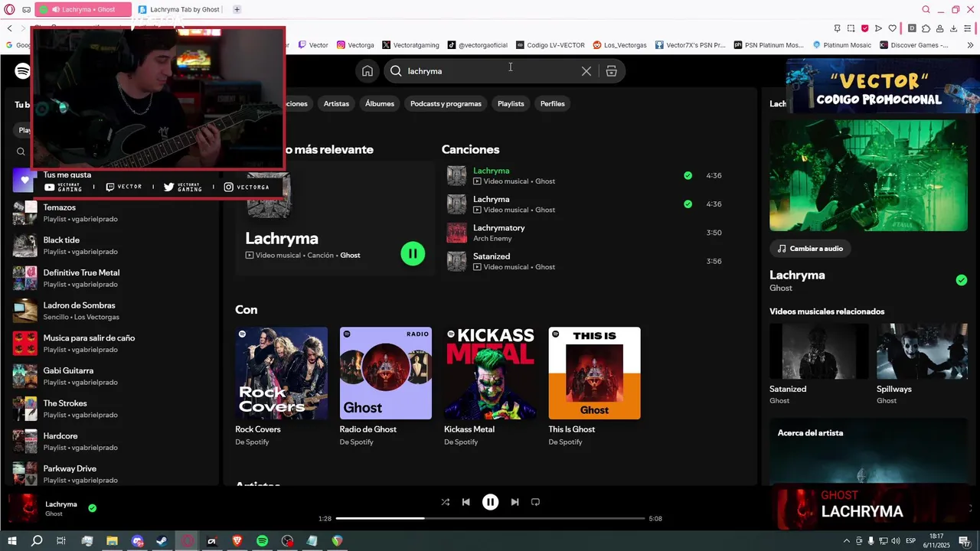The image size is (980, 551).
Task: Open the Rock Covers playlist card
Action: pyautogui.click(x=281, y=387)
